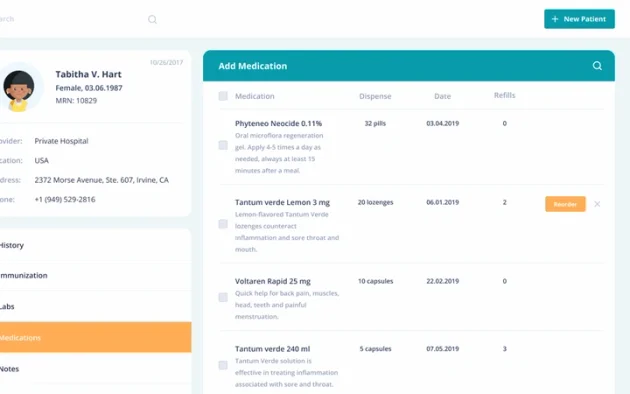Click the 20 lozenges dispense value
Image resolution: width=630 pixels, height=394 pixels.
click(x=375, y=202)
